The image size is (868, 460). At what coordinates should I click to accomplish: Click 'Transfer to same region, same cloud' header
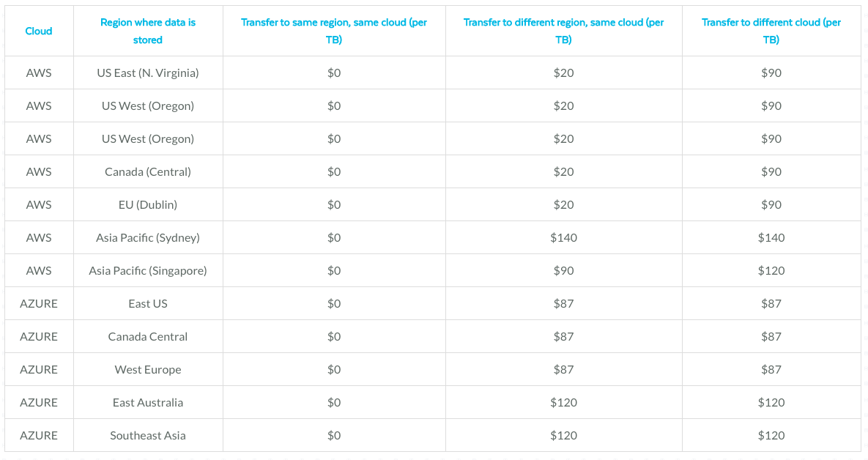(x=334, y=31)
